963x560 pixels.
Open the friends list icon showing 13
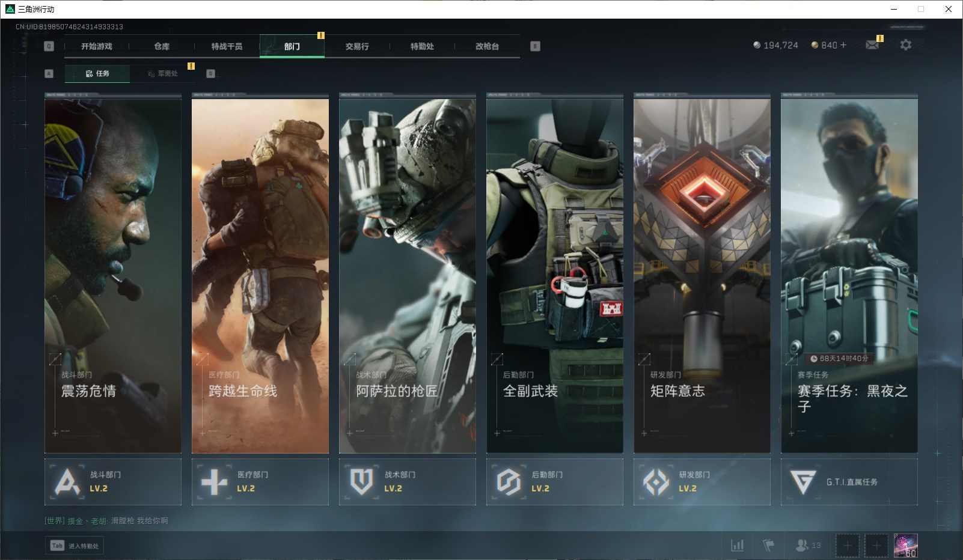pos(807,546)
